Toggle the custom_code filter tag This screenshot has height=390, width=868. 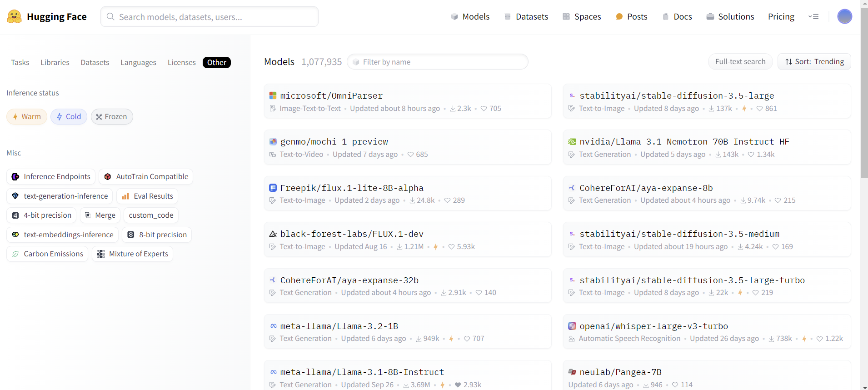click(x=151, y=215)
